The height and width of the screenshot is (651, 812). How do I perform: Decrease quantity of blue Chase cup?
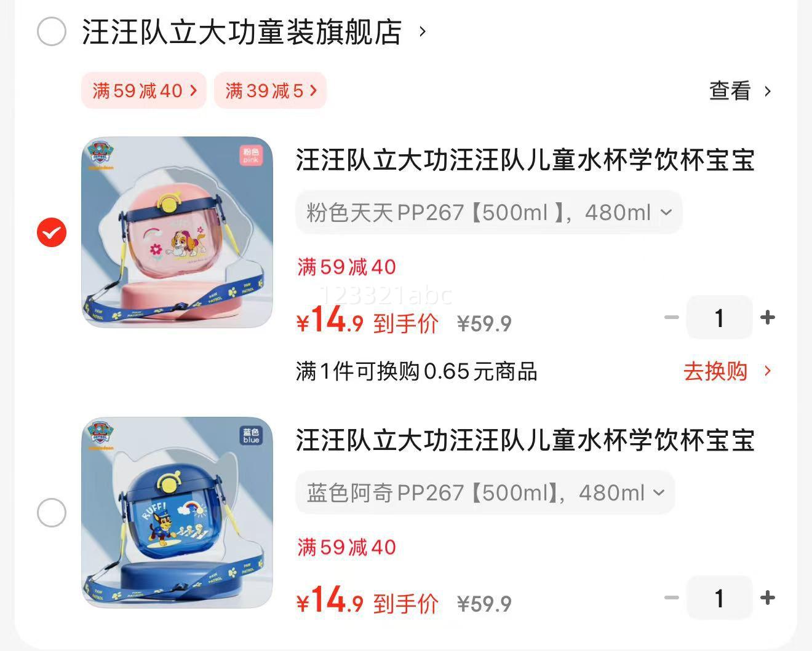click(x=672, y=598)
